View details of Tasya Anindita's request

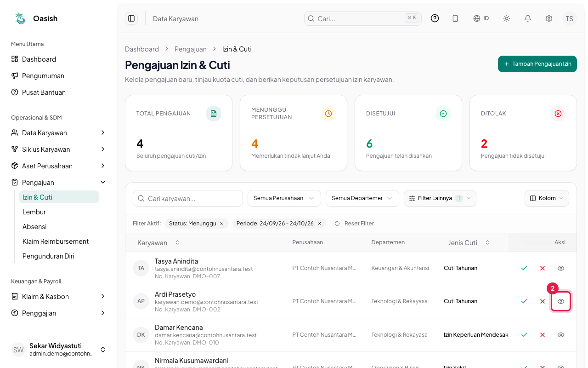coord(561,268)
